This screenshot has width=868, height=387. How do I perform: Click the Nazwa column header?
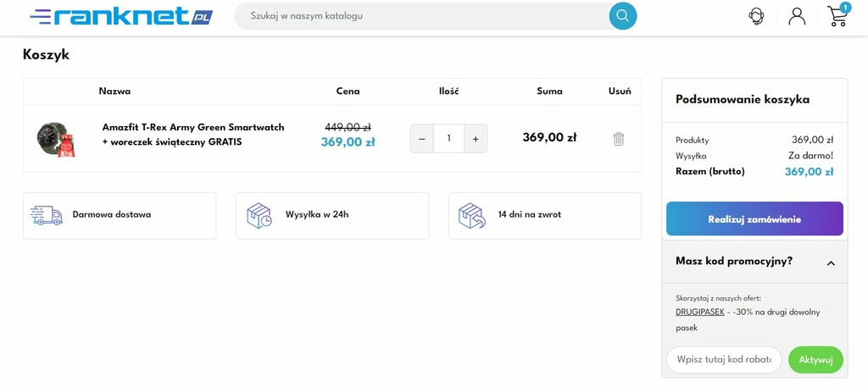tap(114, 91)
